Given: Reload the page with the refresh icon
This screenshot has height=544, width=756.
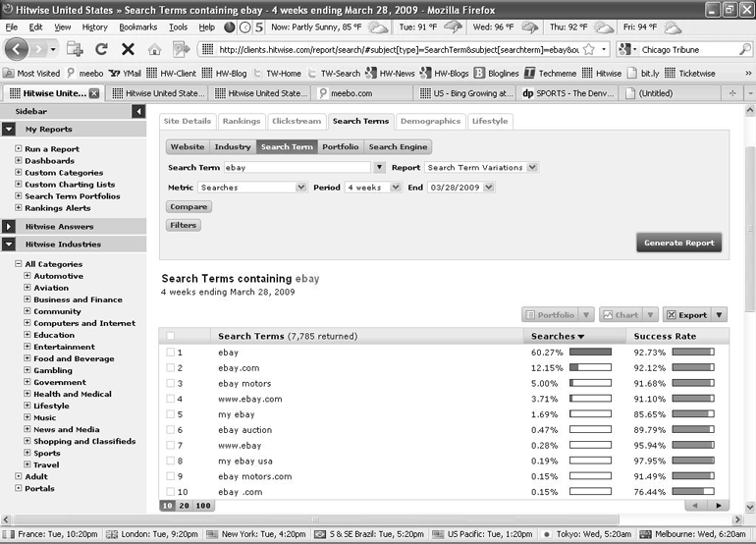Looking at the screenshot, I should pos(101,49).
